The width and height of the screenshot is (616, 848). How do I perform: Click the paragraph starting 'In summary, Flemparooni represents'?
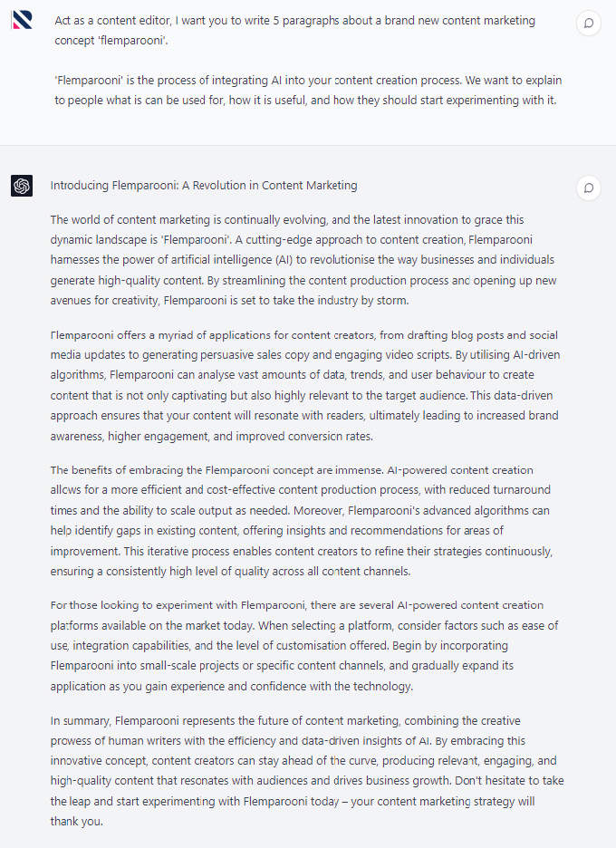[304, 770]
